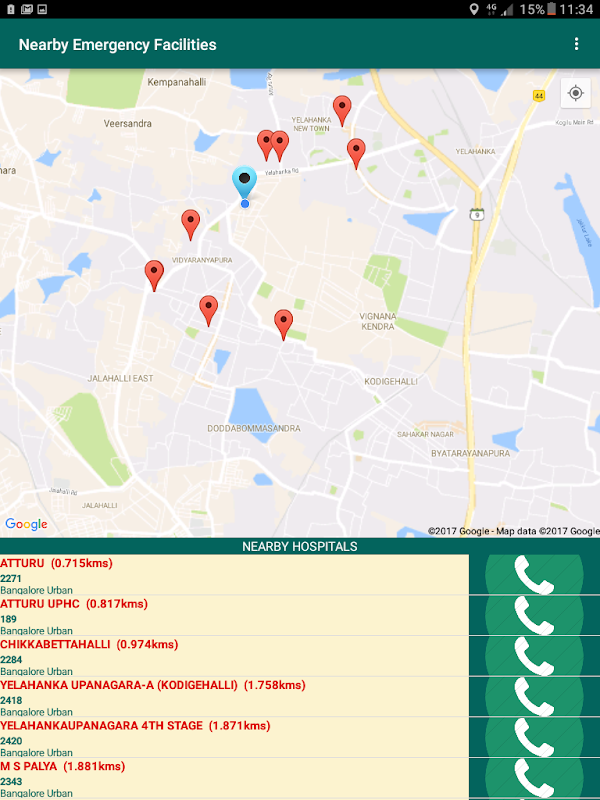This screenshot has width=600, height=800.
Task: Tap the red pin near Vignana Kendra
Action: 284,324
